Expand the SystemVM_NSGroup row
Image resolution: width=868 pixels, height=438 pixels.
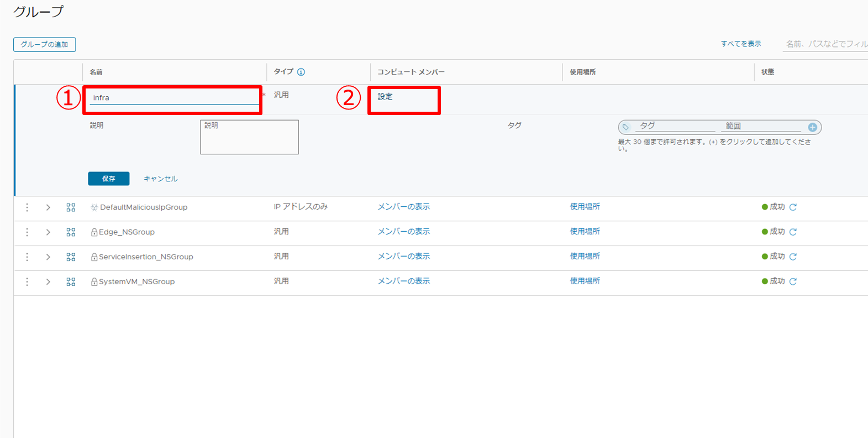pos(48,282)
